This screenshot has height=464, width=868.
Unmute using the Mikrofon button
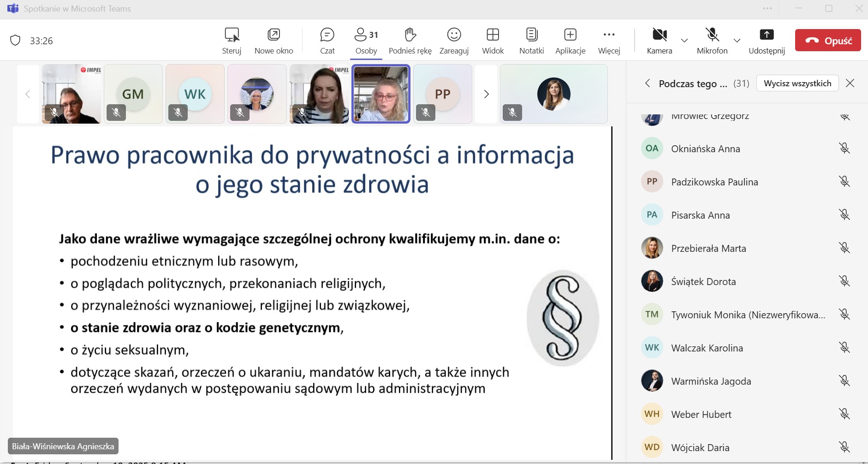[712, 41]
